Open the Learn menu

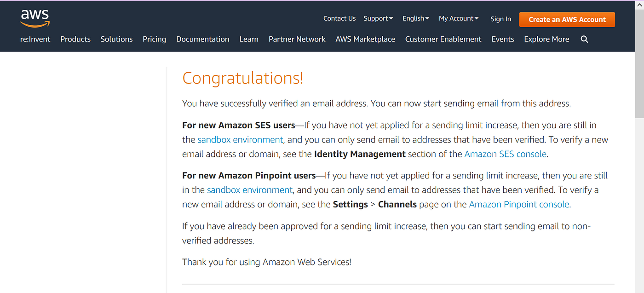click(249, 39)
